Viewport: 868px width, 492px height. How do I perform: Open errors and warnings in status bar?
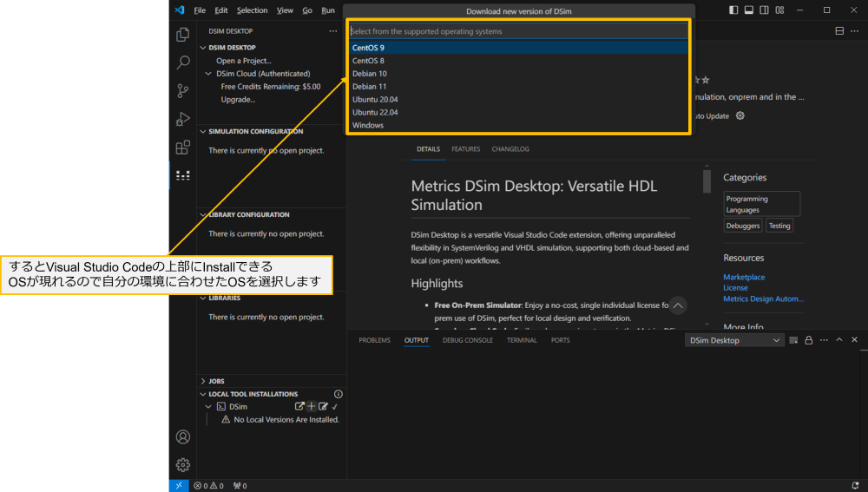pos(208,486)
